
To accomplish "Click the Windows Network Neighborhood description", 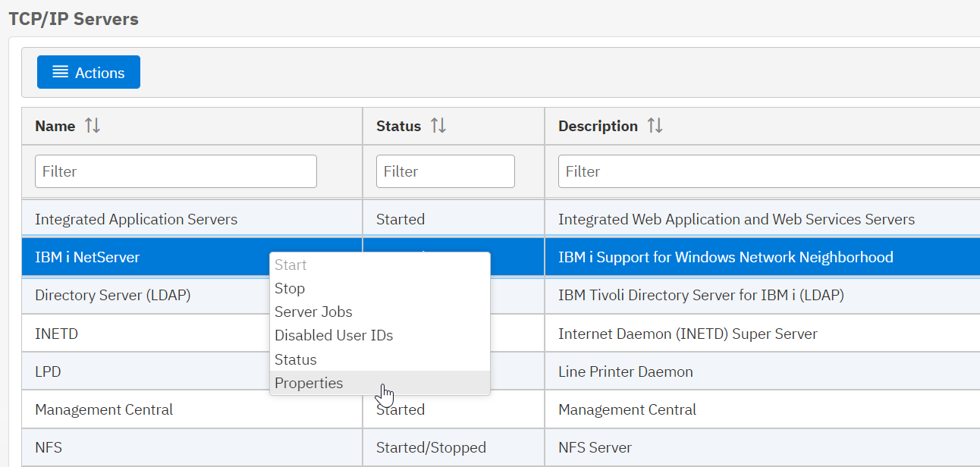I will [x=726, y=257].
